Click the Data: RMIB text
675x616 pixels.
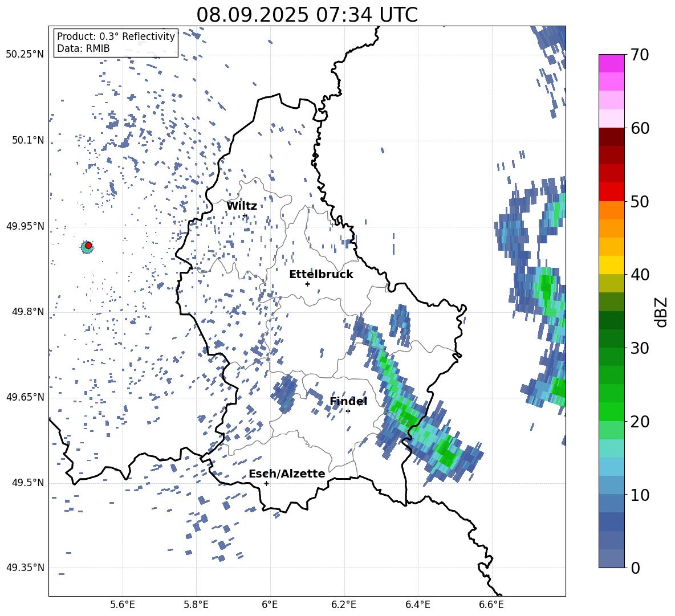[x=83, y=48]
